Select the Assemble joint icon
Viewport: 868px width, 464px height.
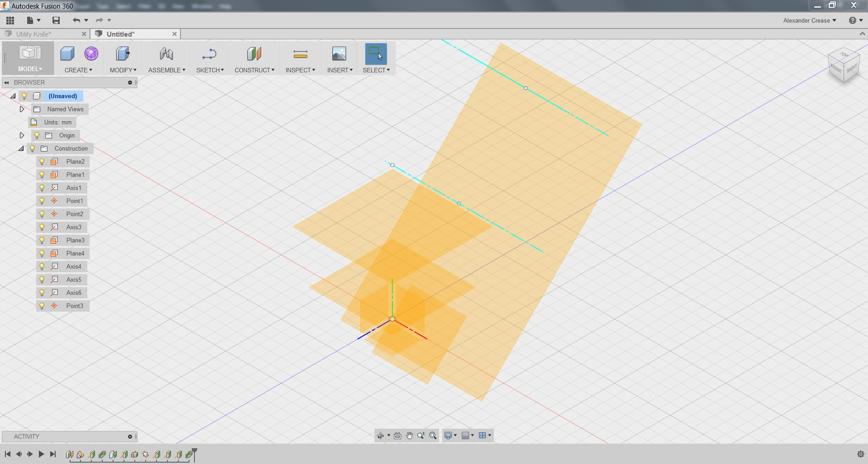[166, 53]
